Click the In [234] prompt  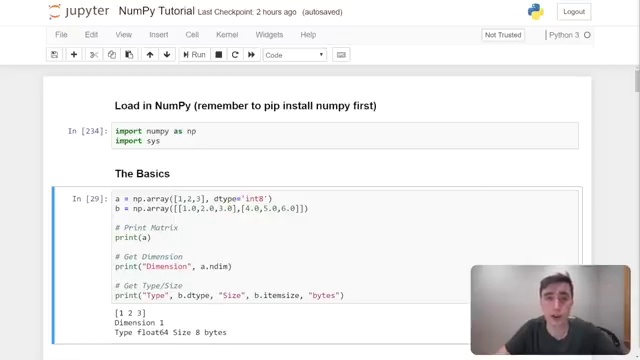pyautogui.click(x=87, y=131)
